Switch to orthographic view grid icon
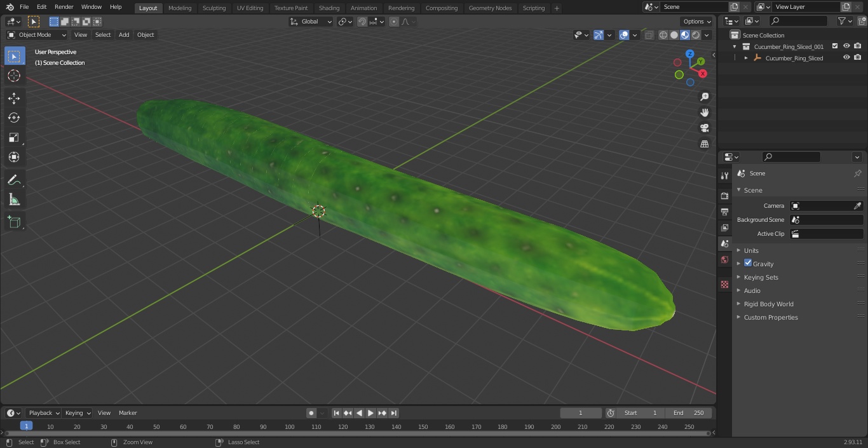The height and width of the screenshot is (448, 868). point(704,144)
